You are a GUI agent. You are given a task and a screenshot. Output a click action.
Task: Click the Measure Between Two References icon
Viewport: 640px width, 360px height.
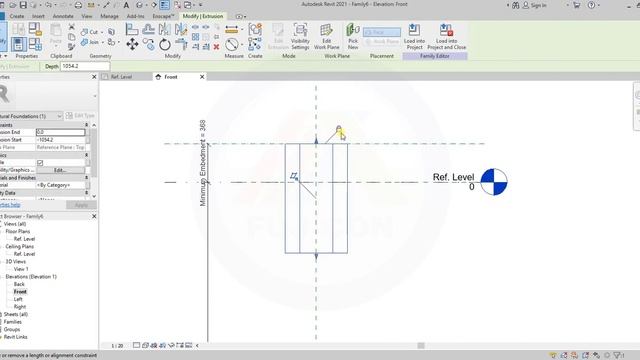pos(231,44)
